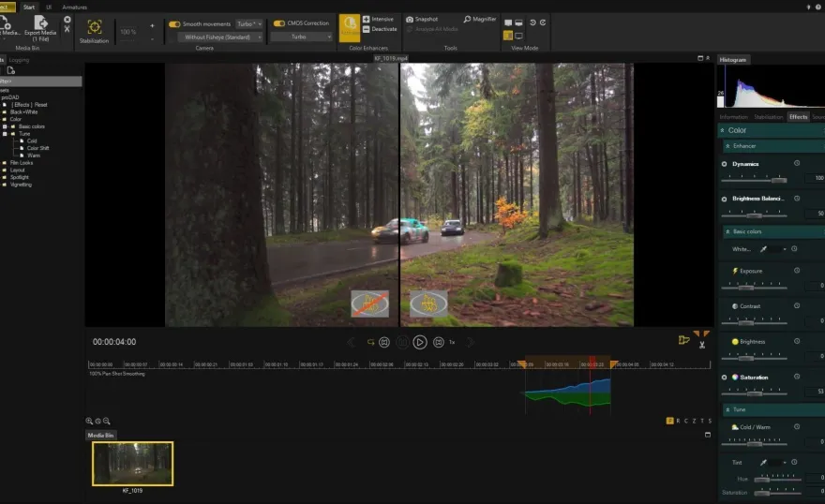Open the Stabilization panel tab

pyautogui.click(x=768, y=117)
